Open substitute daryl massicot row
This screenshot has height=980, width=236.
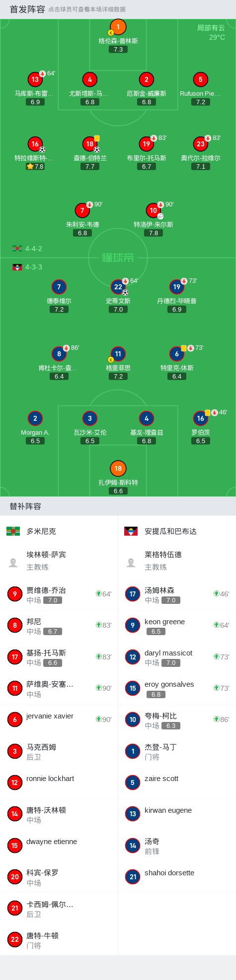[x=177, y=657]
